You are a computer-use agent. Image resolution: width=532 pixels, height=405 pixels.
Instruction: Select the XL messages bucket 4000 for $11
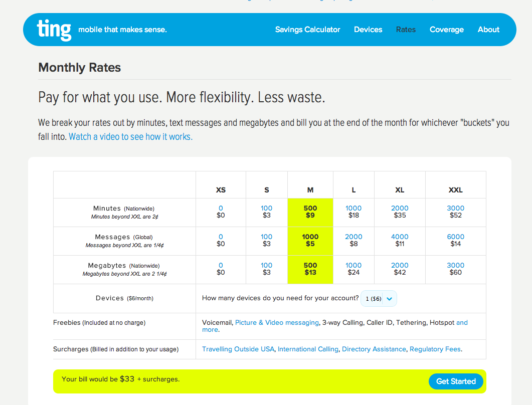click(x=400, y=240)
